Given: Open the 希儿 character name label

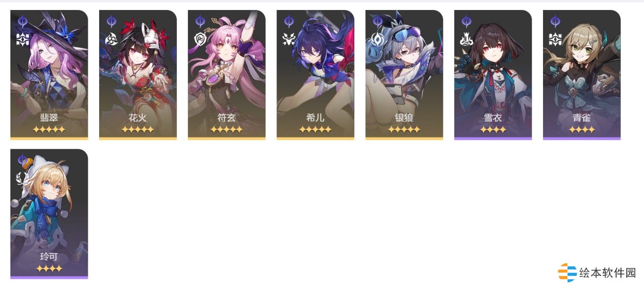Looking at the screenshot, I should click(315, 118).
